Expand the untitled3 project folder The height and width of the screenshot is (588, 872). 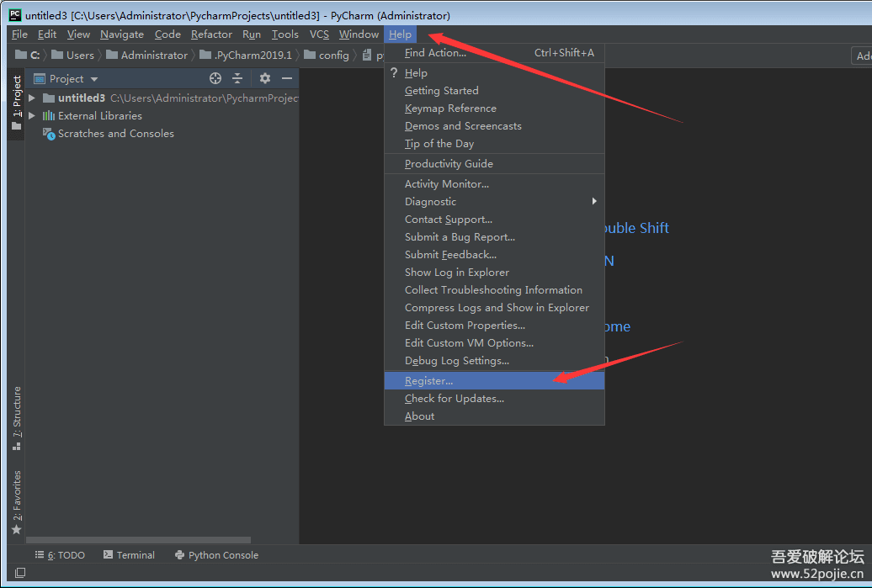click(32, 98)
